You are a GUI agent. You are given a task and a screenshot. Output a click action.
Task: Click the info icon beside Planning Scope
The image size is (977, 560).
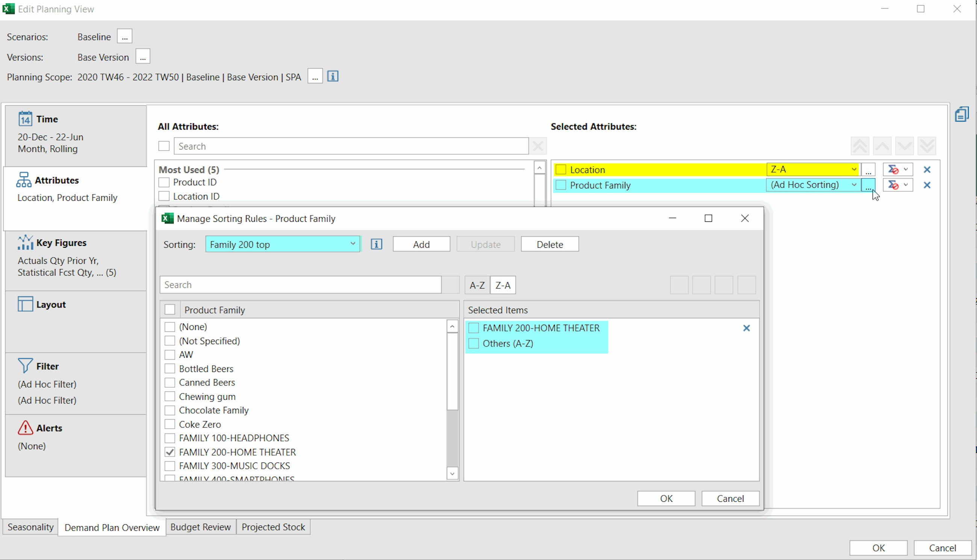(x=332, y=76)
